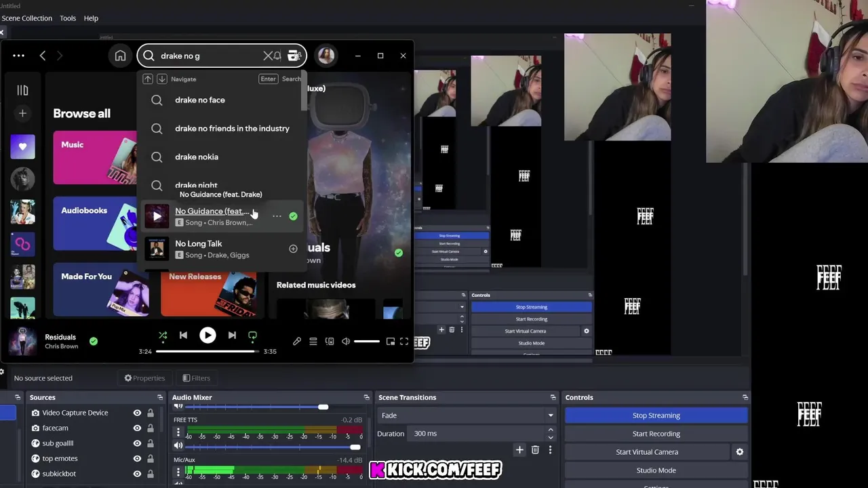Open the Music browse category

click(95, 158)
